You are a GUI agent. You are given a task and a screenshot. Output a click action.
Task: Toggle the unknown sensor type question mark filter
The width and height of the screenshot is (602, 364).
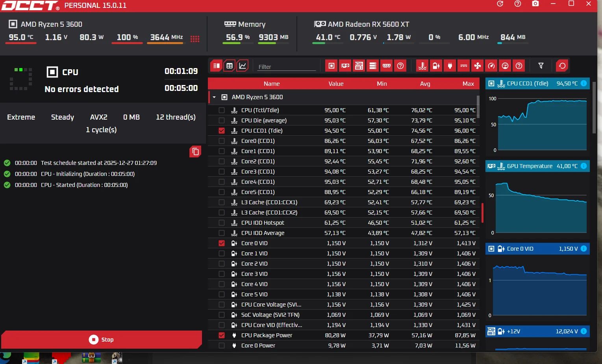(x=519, y=66)
